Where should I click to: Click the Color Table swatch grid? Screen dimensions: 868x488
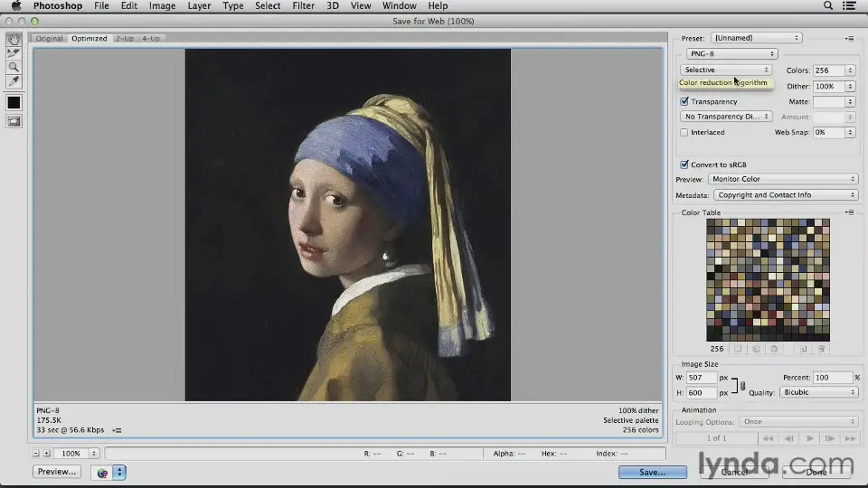pyautogui.click(x=768, y=280)
